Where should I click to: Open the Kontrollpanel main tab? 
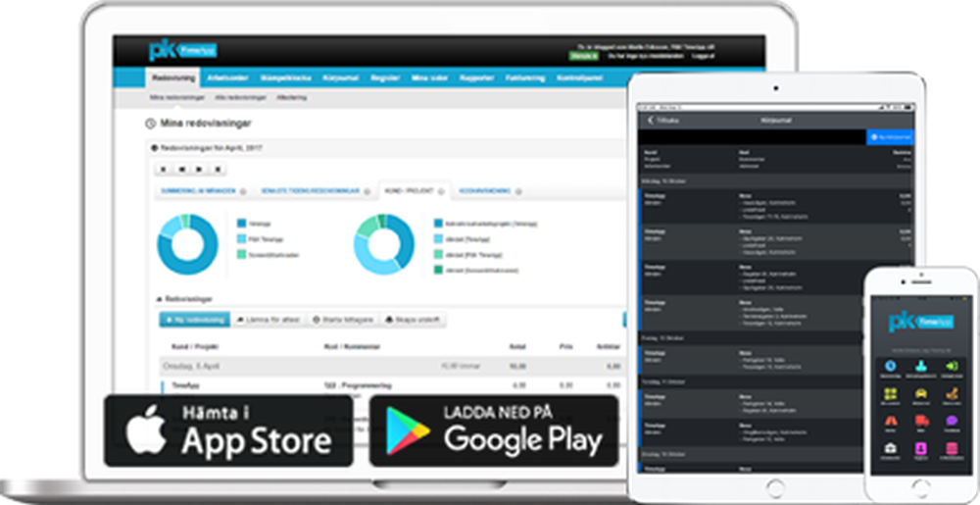tap(579, 78)
